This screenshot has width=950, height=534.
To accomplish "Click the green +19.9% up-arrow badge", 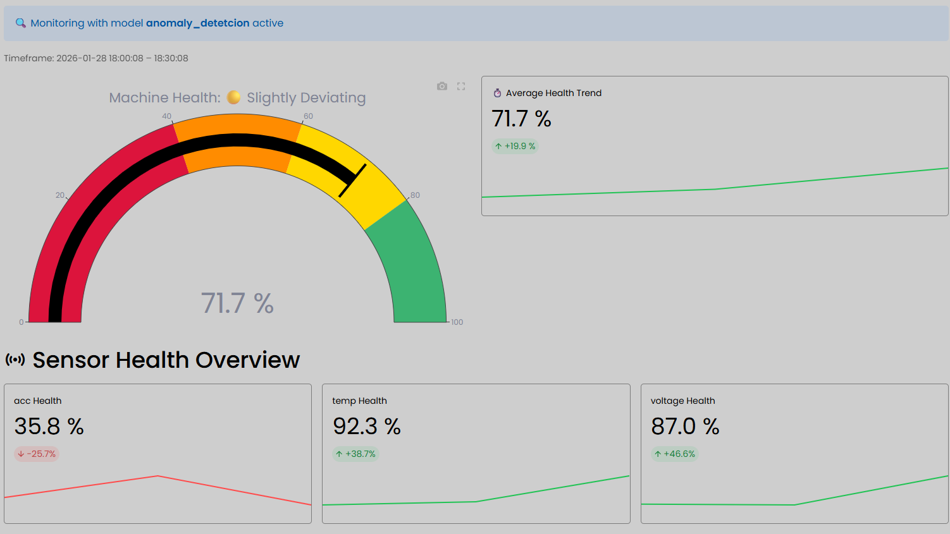I will [515, 146].
